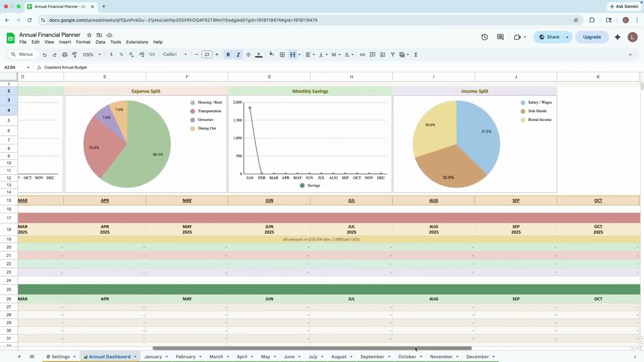Star the Annual Financial Planner document
Viewport: 644px width, 362px height.
pyautogui.click(x=89, y=35)
